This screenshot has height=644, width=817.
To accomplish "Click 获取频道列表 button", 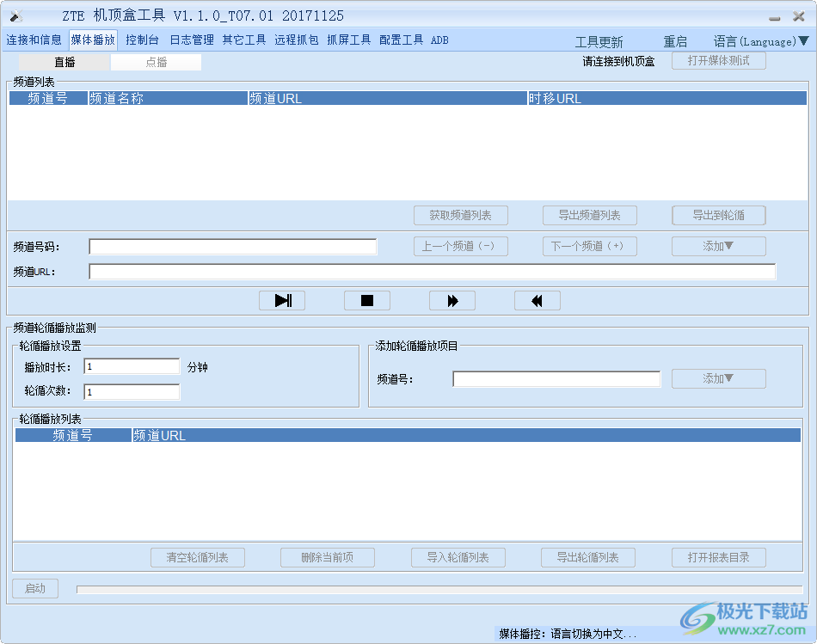I will 461,215.
